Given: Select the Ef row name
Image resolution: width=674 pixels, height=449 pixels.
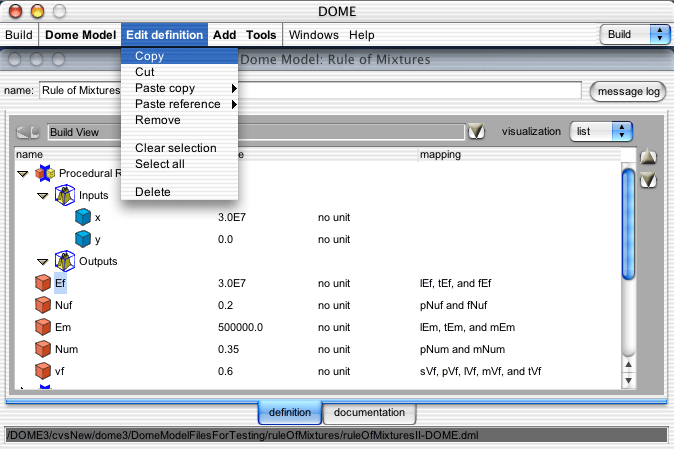Looking at the screenshot, I should tap(60, 283).
